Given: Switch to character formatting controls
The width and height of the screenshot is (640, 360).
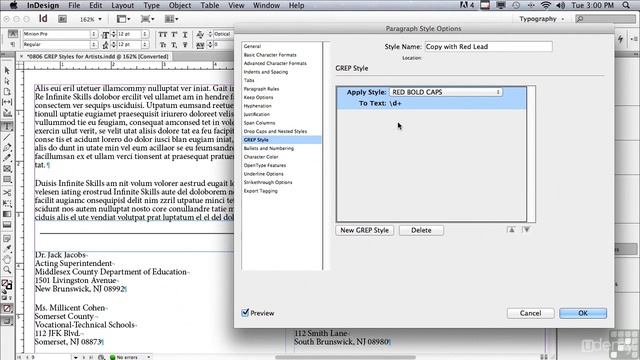Looking at the screenshot, I should click(x=13, y=34).
